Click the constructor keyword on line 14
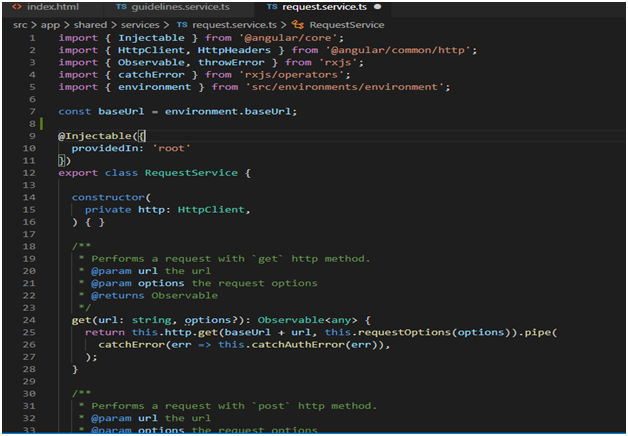 click(x=108, y=197)
